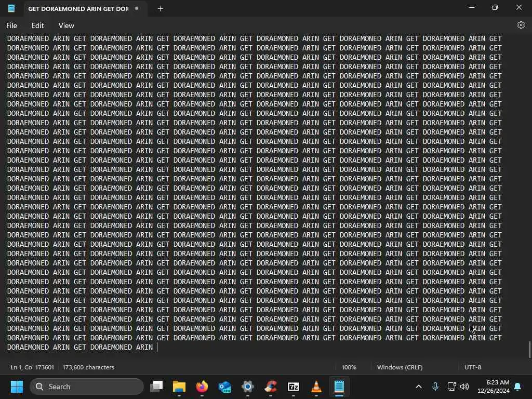Click the taskbar Search box

point(87,387)
